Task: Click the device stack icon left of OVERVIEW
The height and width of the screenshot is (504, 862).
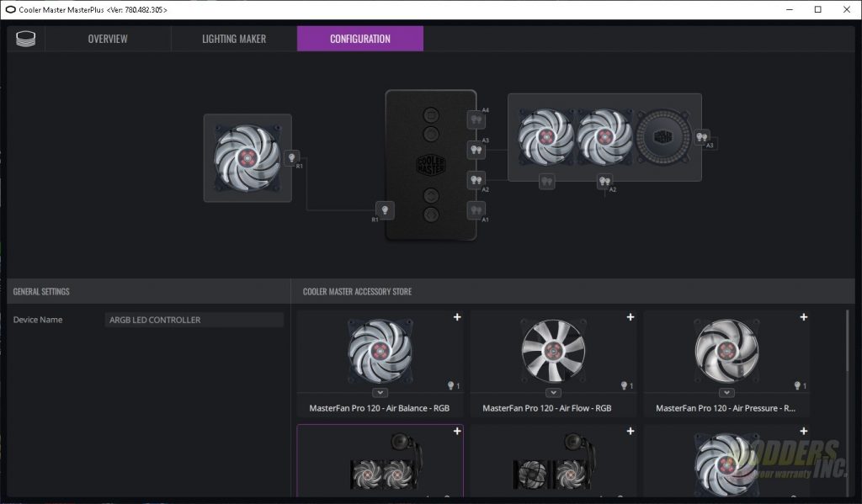Action: [x=26, y=39]
